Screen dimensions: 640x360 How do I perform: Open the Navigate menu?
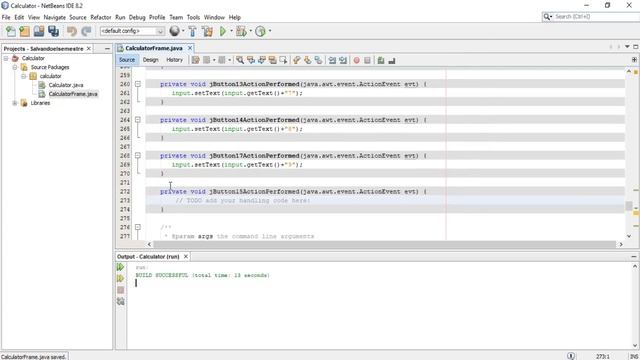click(55, 17)
